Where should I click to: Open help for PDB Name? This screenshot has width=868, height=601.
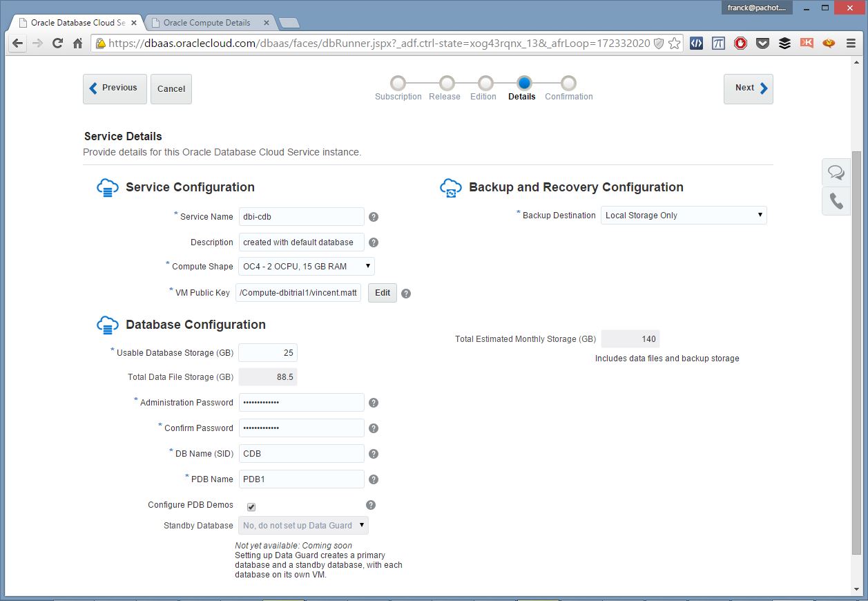point(374,479)
